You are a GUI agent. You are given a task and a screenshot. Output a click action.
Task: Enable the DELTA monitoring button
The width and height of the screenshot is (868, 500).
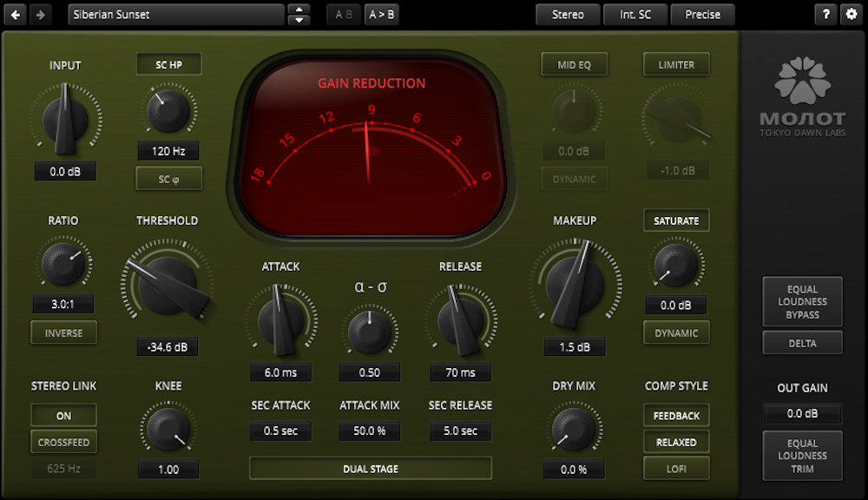click(802, 343)
